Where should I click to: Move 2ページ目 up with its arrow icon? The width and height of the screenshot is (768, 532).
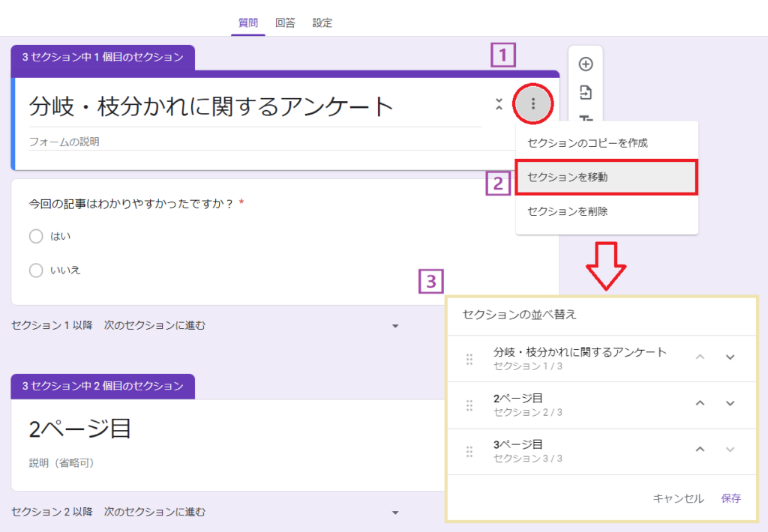(700, 405)
